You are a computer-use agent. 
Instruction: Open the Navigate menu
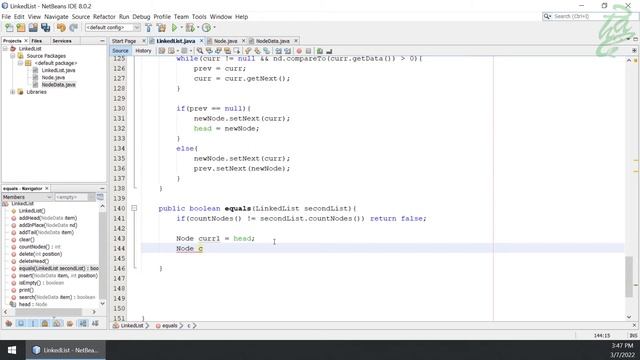coord(56,17)
